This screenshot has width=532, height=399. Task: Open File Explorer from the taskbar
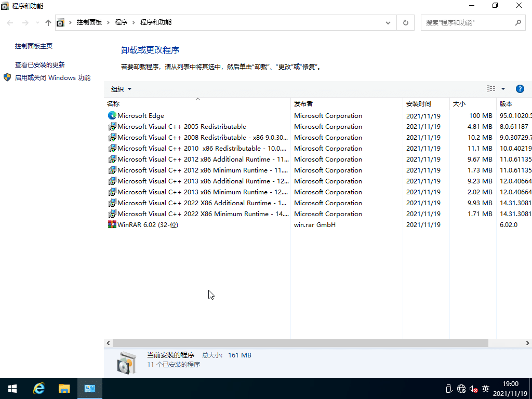[64, 388]
